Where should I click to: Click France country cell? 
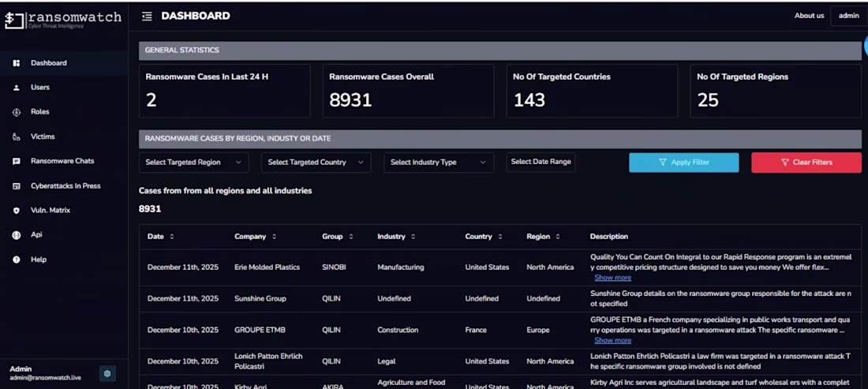tap(476, 330)
